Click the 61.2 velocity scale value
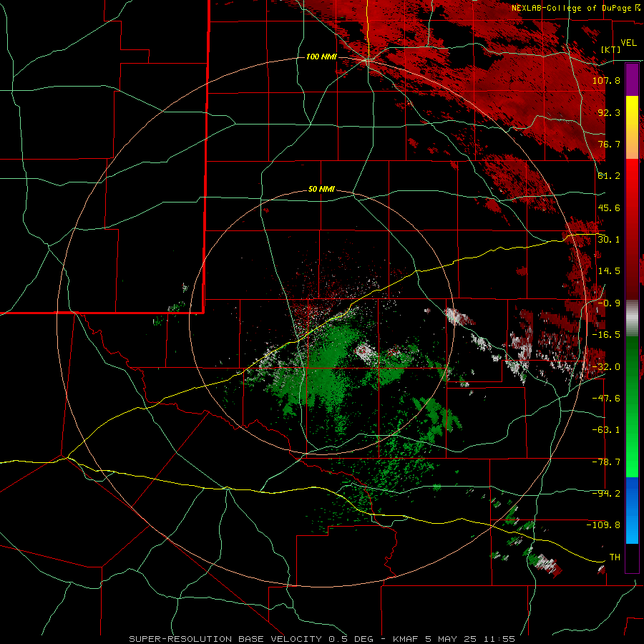Image resolution: width=644 pixels, height=644 pixels. (609, 176)
